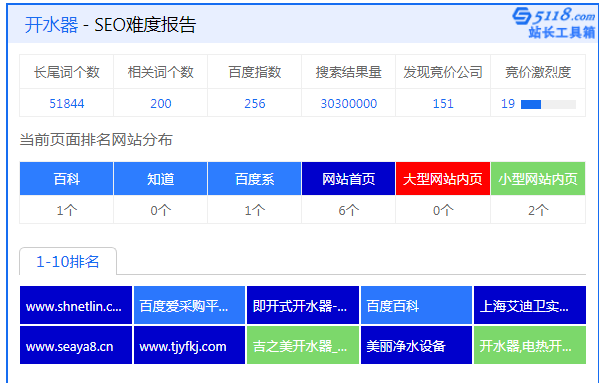Image resolution: width=599 pixels, height=383 pixels.
Task: Click the 6个 count under 网站首页
Action: click(x=348, y=210)
